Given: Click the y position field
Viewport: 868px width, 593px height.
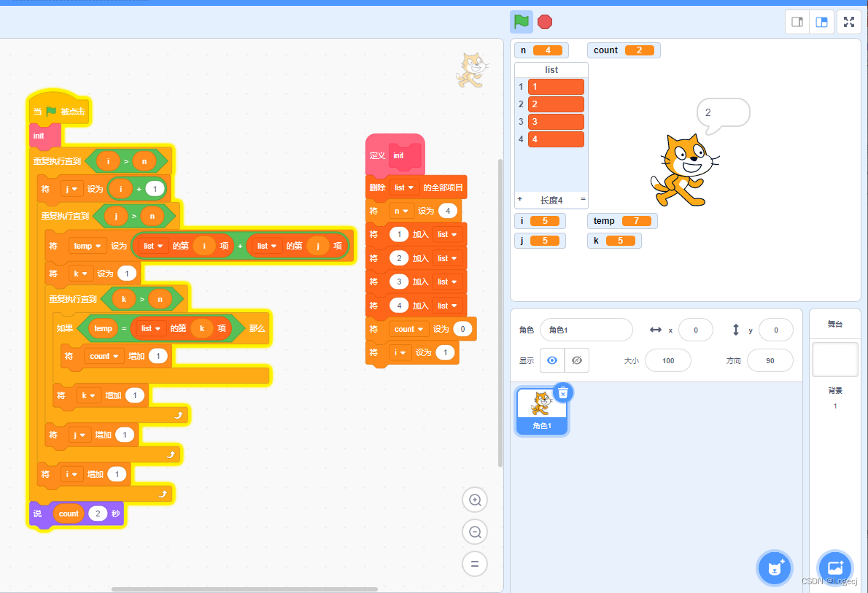Looking at the screenshot, I should pyautogui.click(x=775, y=330).
